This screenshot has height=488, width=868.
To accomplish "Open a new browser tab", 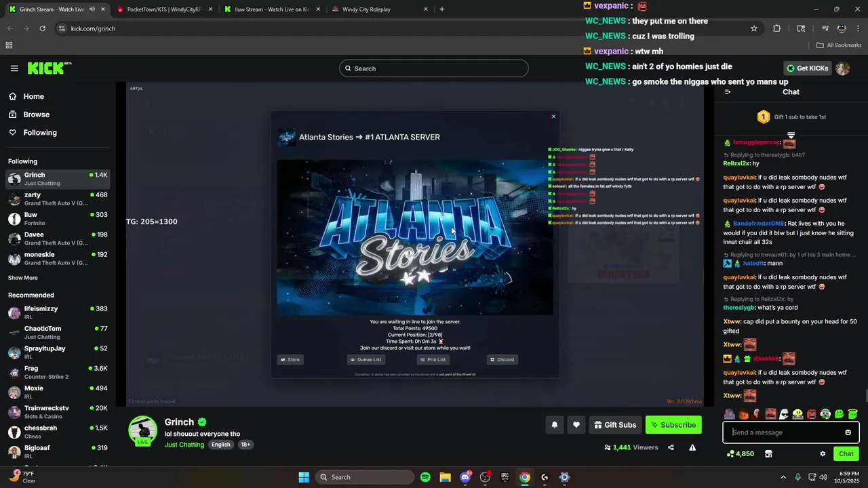I will click(442, 9).
